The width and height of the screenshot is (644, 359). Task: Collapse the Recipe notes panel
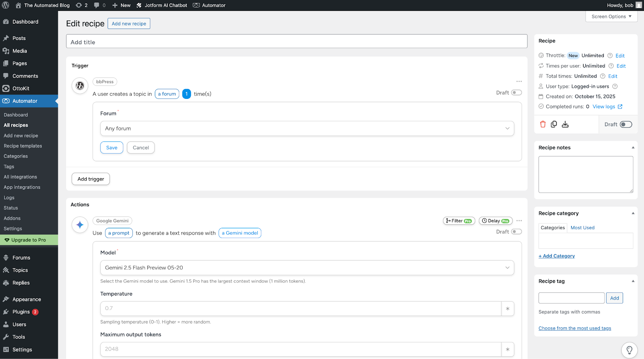coord(633,148)
